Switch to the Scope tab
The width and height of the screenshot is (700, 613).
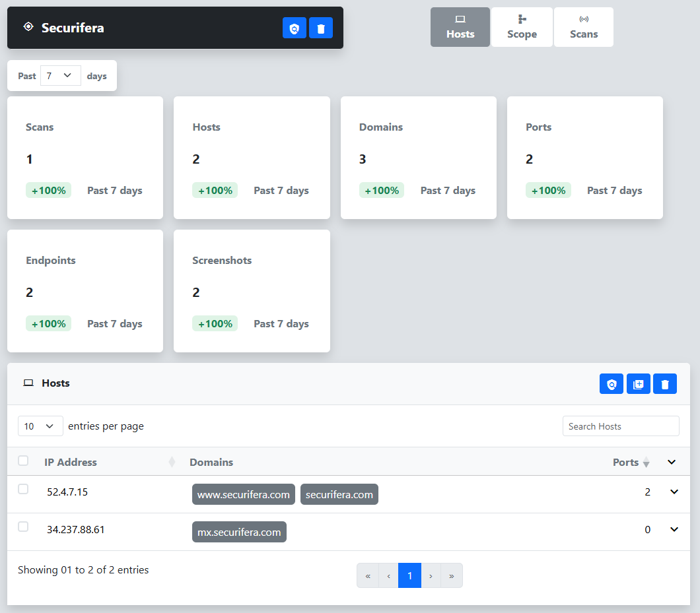pos(522,27)
